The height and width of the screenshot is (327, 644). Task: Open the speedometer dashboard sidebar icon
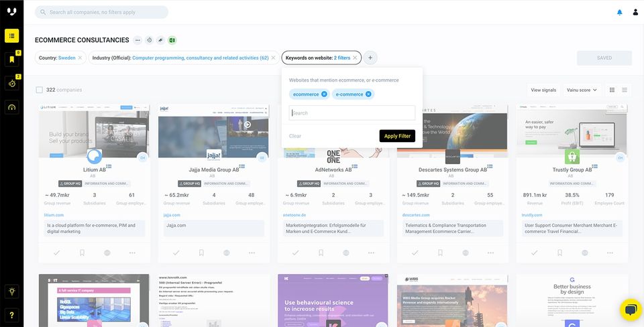[11, 107]
